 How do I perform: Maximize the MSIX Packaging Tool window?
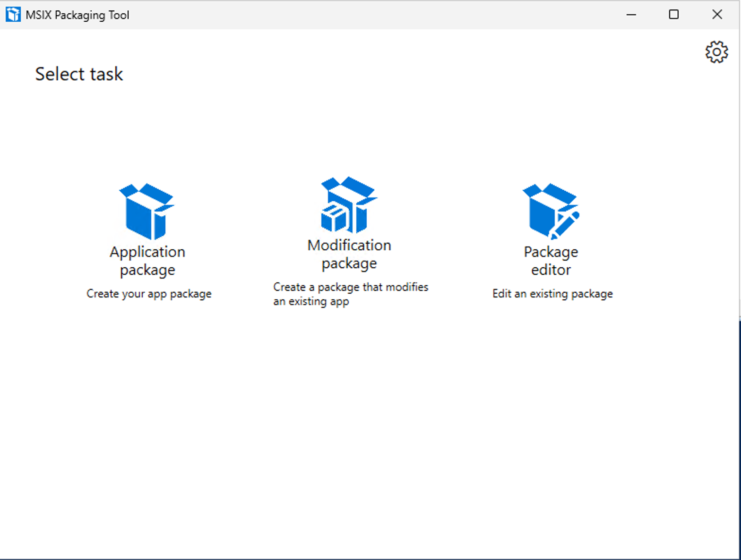[674, 15]
